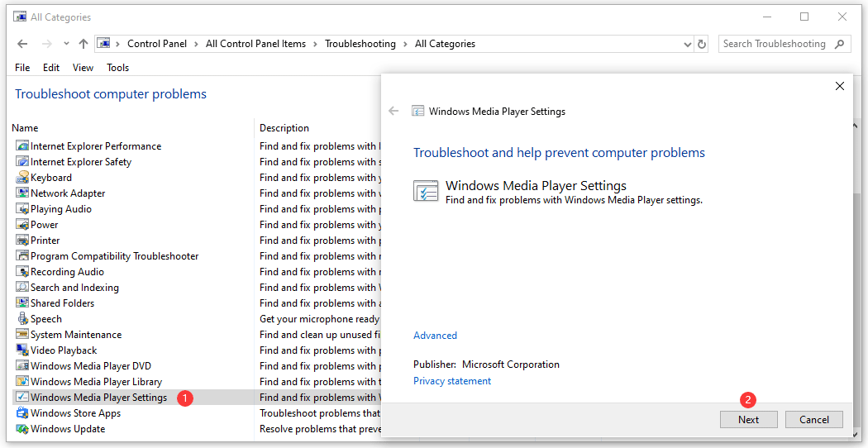Go to Control Panel breadcrumb
The image size is (868, 448).
tap(157, 44)
